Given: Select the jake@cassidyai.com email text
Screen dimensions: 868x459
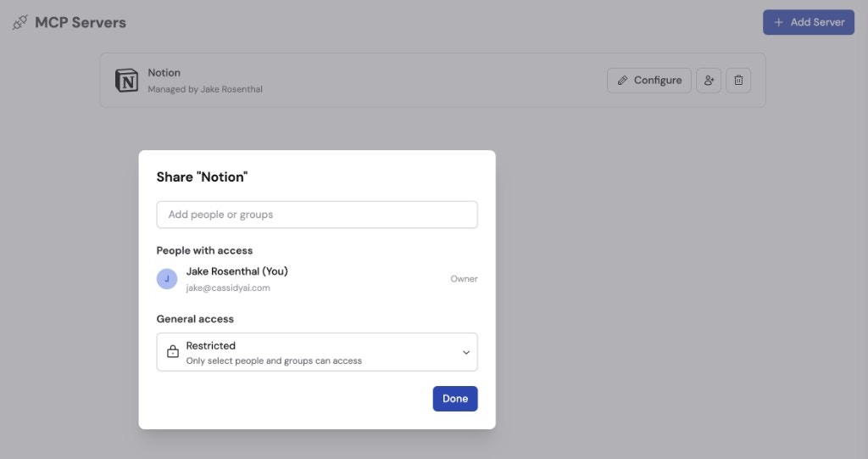Looking at the screenshot, I should tap(228, 288).
